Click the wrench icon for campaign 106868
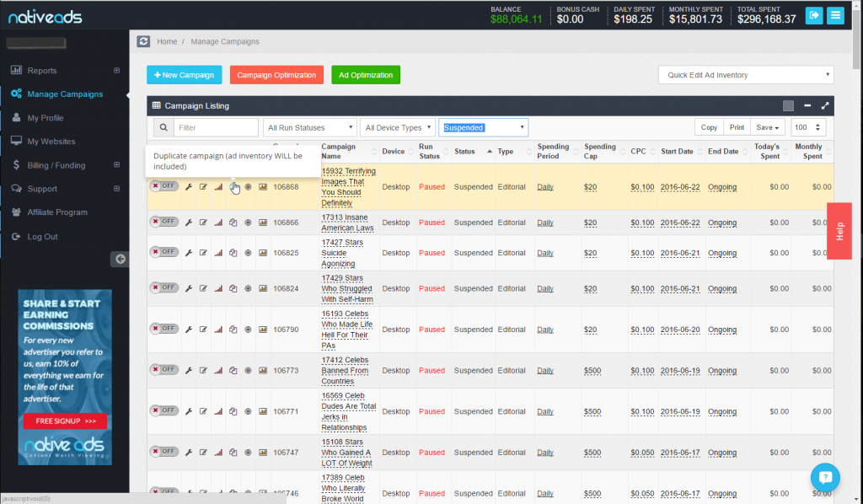Image resolution: width=863 pixels, height=504 pixels. 189,187
